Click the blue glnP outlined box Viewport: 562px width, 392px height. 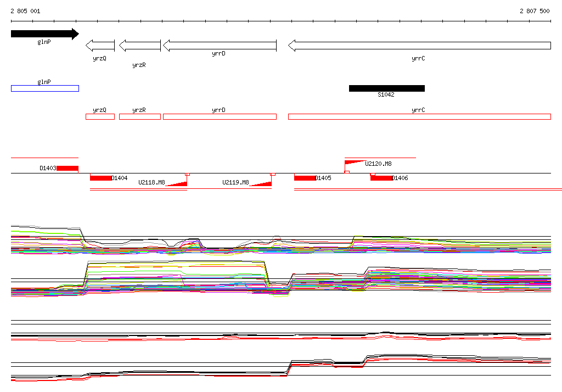tap(45, 88)
